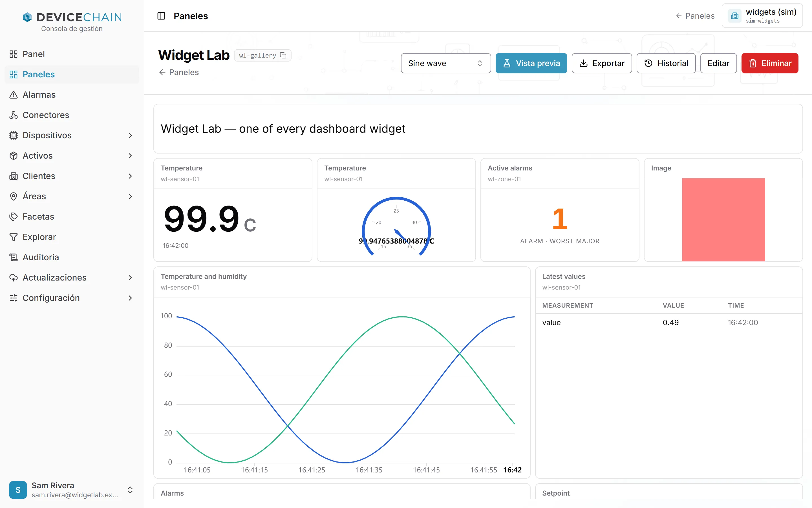Click the tenant building icon for widgets (sim)

(735, 16)
